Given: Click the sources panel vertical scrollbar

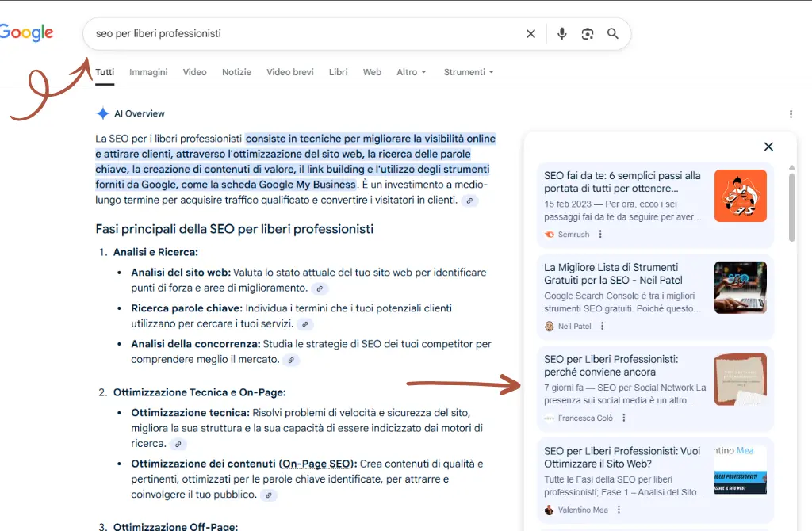Looking at the screenshot, I should click(x=791, y=207).
